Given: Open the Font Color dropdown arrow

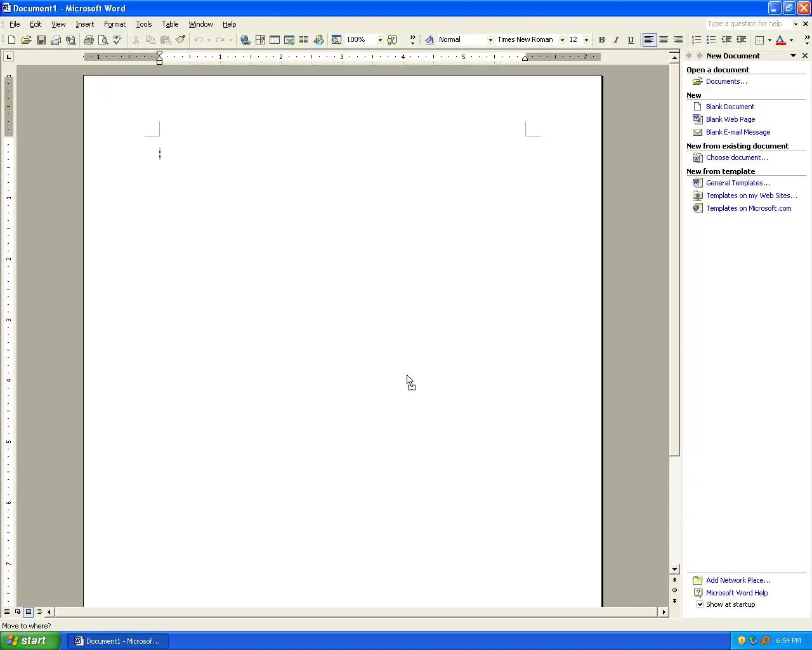Looking at the screenshot, I should coord(791,40).
